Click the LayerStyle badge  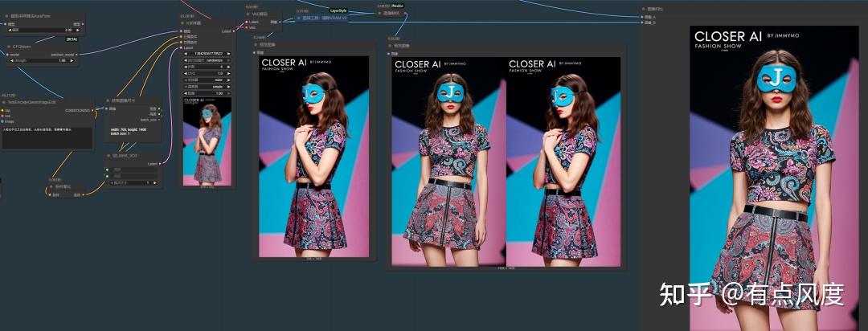(338, 10)
